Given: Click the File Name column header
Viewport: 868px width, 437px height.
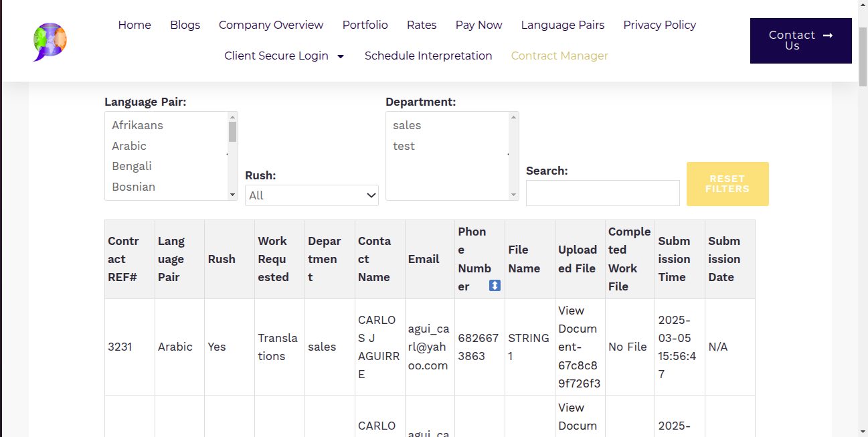Looking at the screenshot, I should click(530, 259).
